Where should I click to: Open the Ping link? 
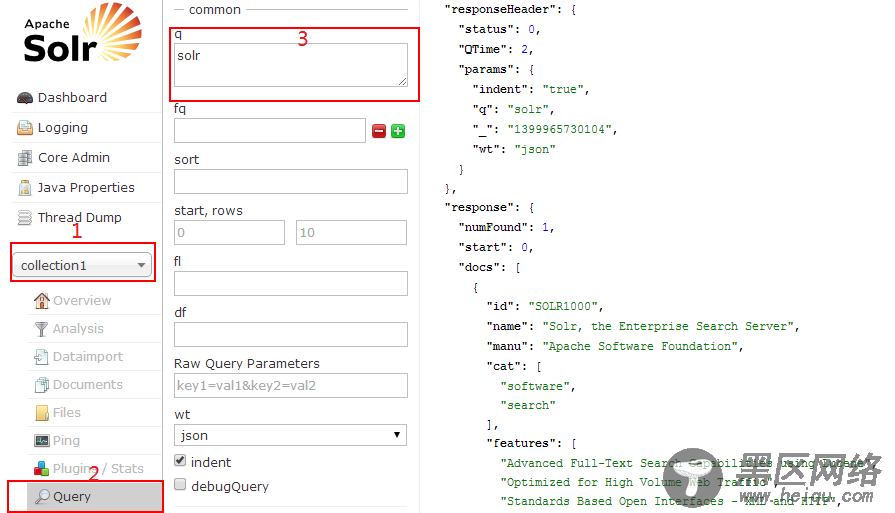click(x=66, y=441)
